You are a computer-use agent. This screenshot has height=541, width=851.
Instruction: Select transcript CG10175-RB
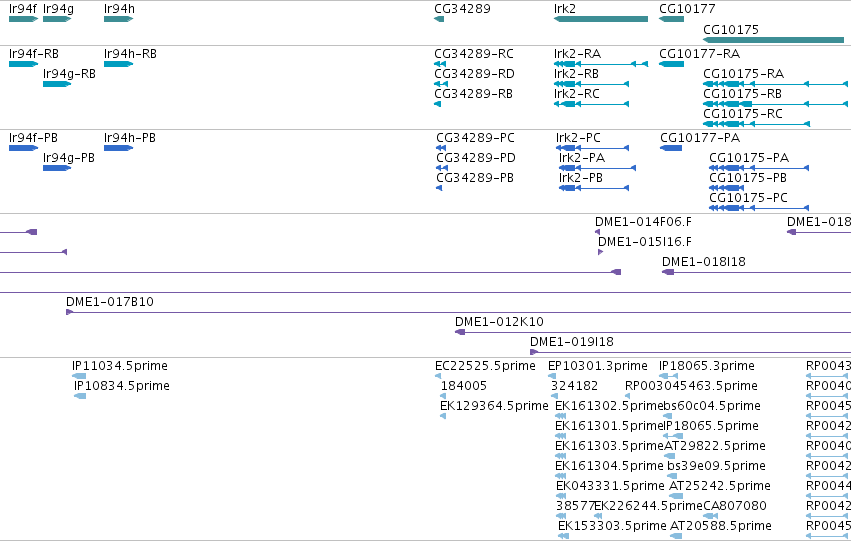tap(776, 104)
